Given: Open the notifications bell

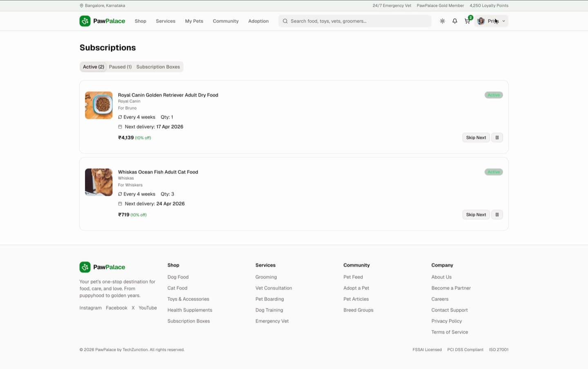Looking at the screenshot, I should coord(454,21).
